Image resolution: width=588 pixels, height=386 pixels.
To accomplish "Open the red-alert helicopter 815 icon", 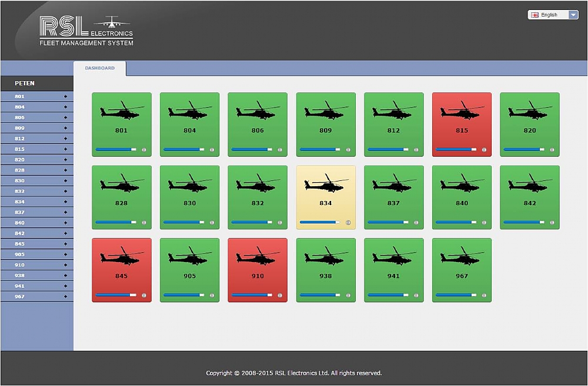I will click(462, 110).
